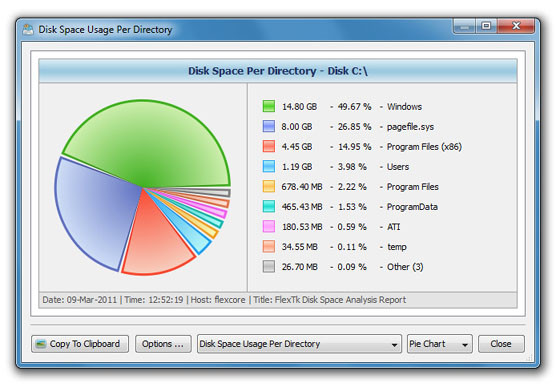Click the 'Windows' directory label
Screen dimensions: 560x387
[404, 107]
